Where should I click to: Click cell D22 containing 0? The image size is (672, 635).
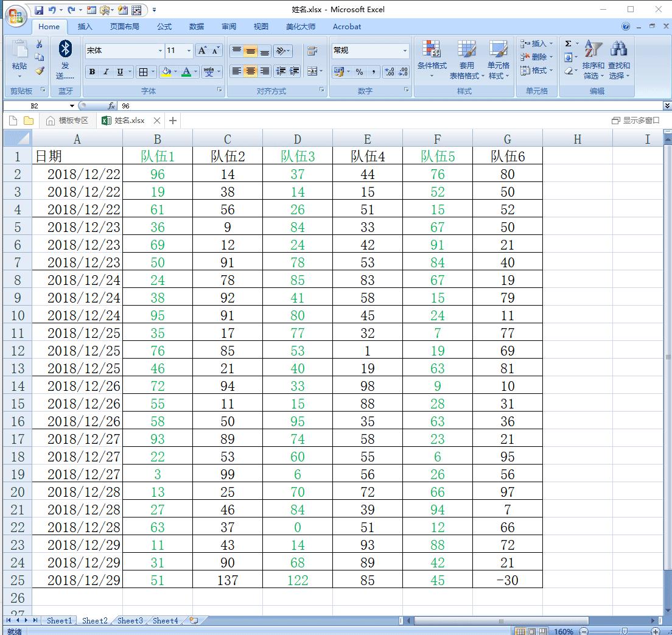(x=297, y=527)
